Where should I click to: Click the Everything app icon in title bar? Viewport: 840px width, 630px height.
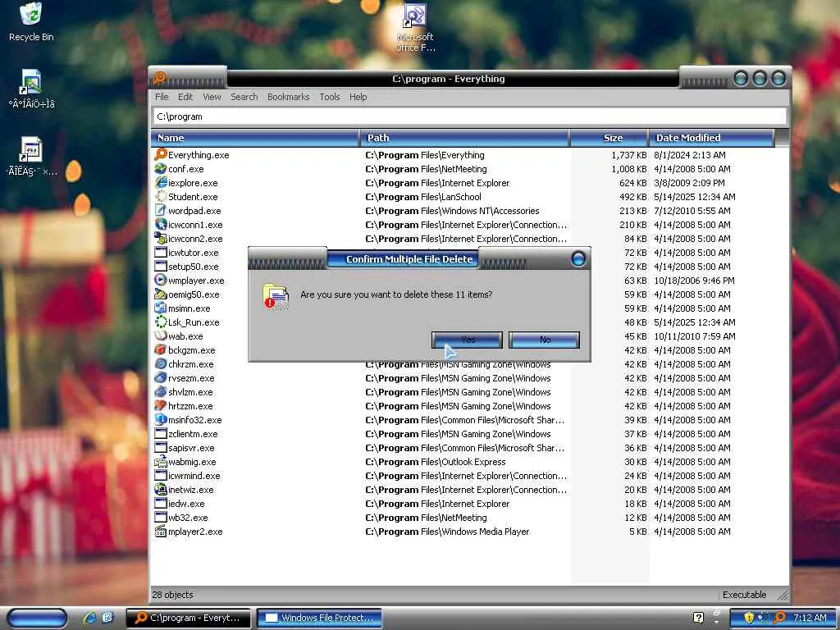[160, 78]
